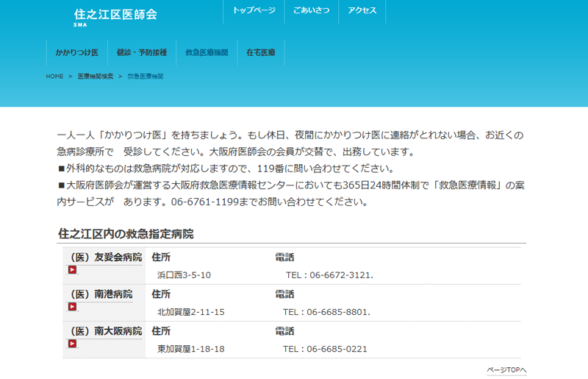
Task: Click HOME in the breadcrumb
Action: click(54, 77)
